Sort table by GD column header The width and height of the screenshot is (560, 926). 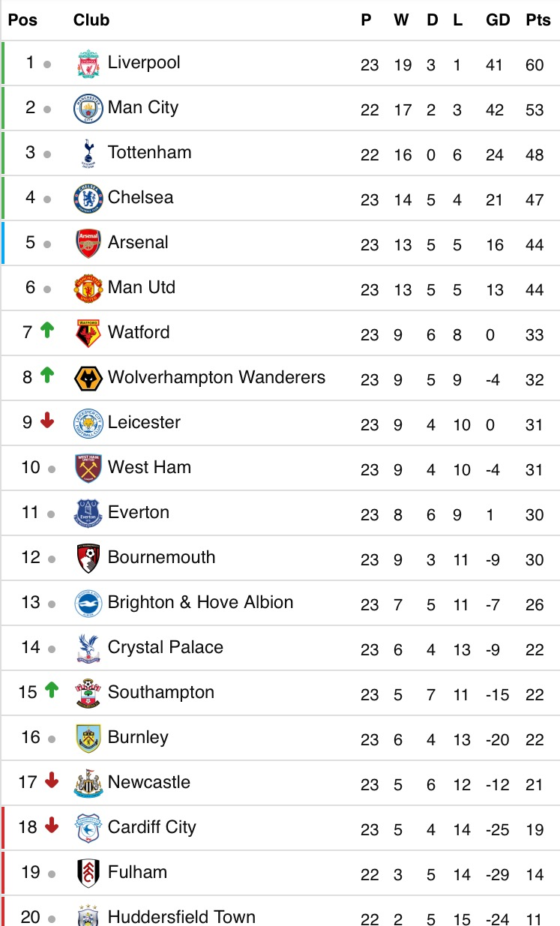(498, 20)
